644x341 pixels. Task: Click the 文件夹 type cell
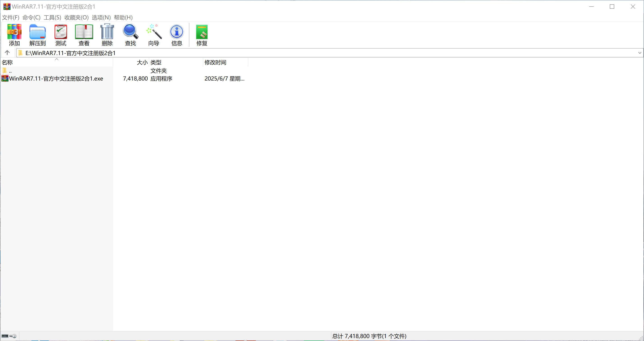coord(159,71)
